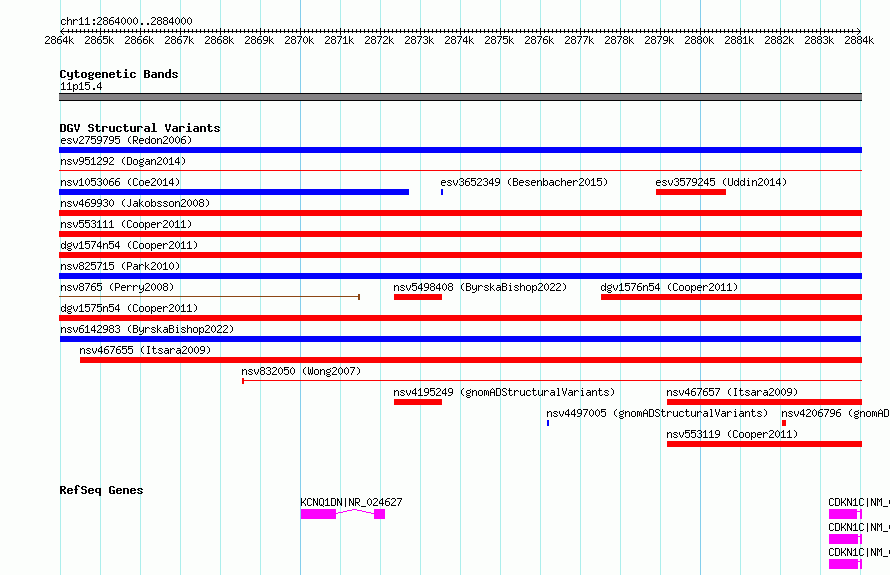Viewport: 890px width, 575px height.
Task: Select the large KCNQ1DN first exon block
Action: point(318,514)
